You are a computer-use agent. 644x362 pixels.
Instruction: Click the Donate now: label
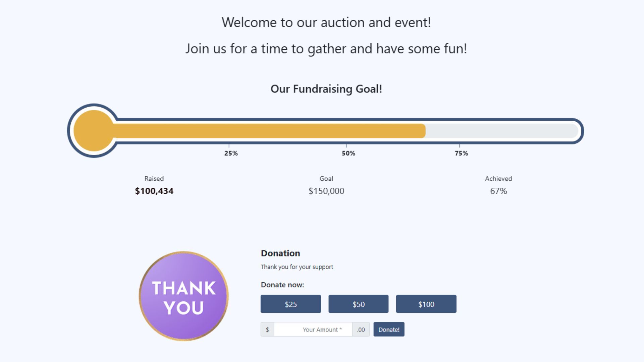tap(282, 285)
